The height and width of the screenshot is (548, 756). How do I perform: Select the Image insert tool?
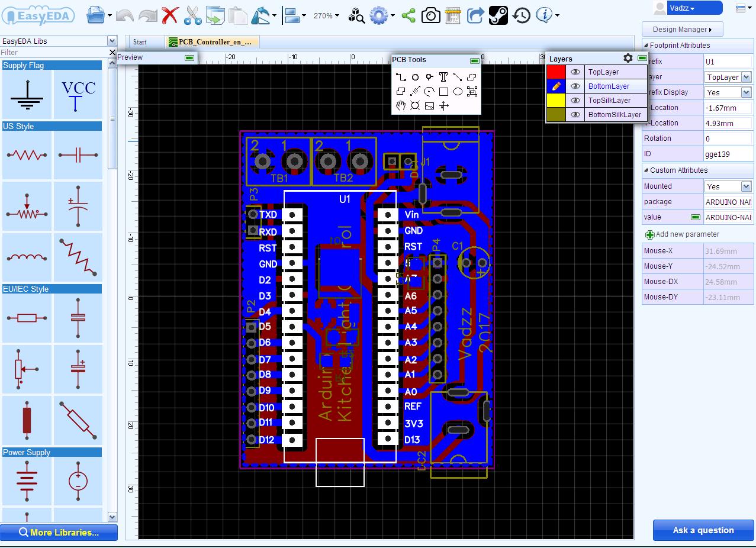(429, 105)
